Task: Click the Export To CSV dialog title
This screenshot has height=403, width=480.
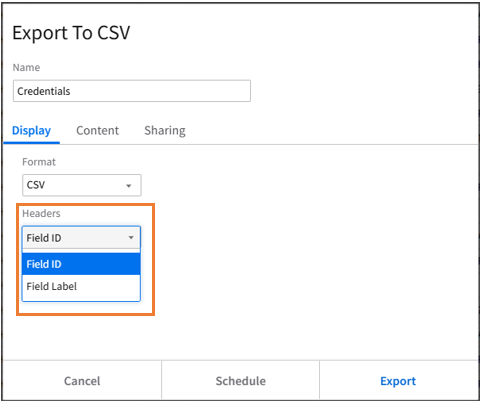Action: tap(71, 33)
